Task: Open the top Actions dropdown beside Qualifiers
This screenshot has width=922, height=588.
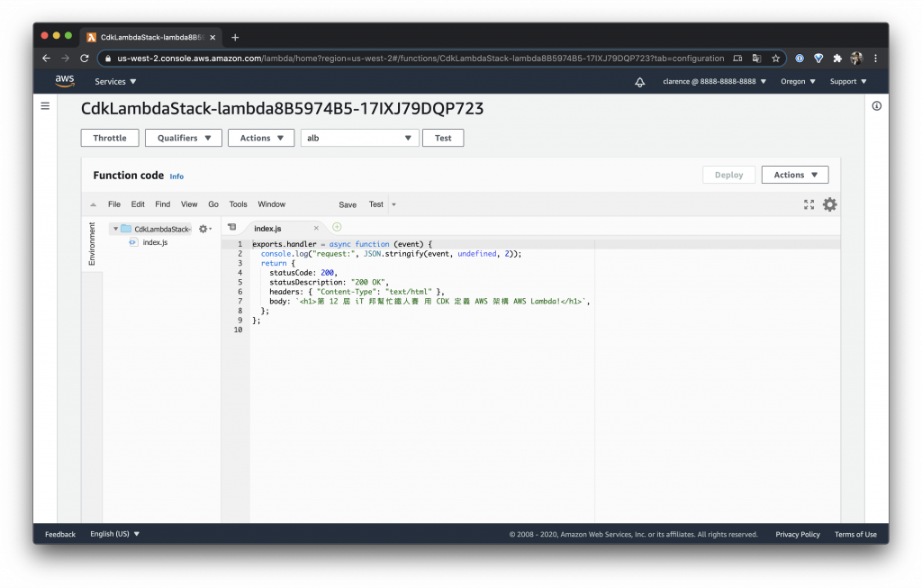Action: 261,138
